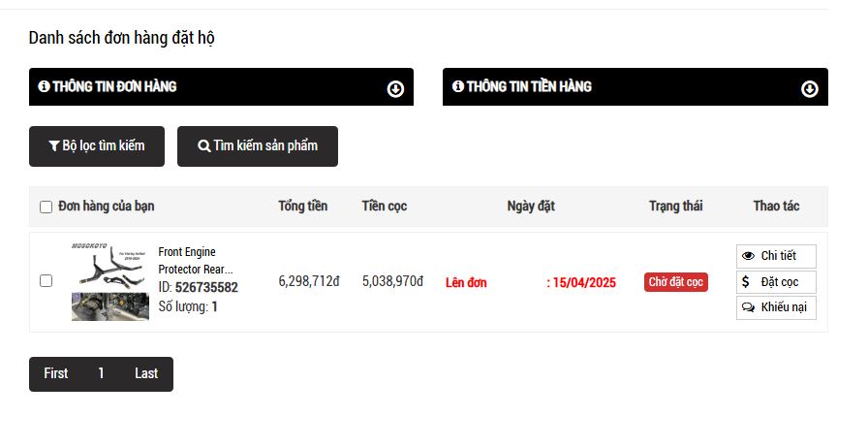The height and width of the screenshot is (448, 868).
Task: Click the lower engine photo thumbnail
Action: (x=109, y=306)
